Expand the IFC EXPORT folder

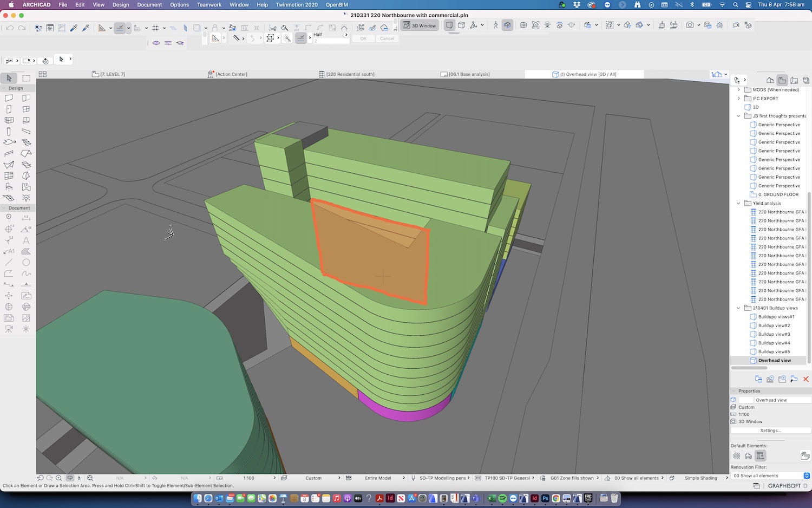(x=738, y=99)
